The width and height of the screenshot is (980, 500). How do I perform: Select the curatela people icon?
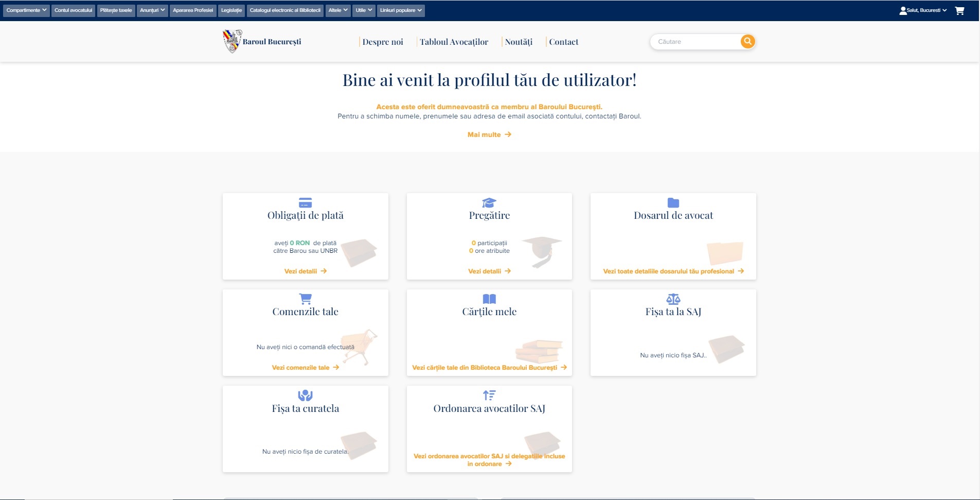(305, 394)
